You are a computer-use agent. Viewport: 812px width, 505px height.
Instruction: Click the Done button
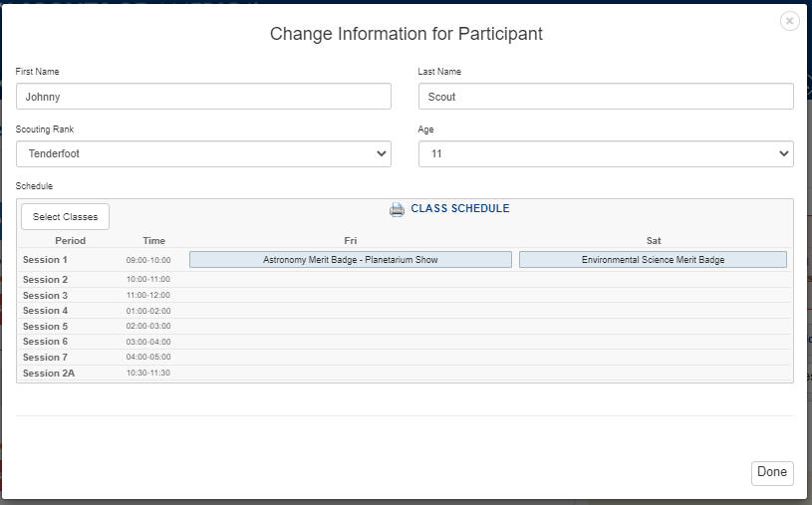click(771, 472)
